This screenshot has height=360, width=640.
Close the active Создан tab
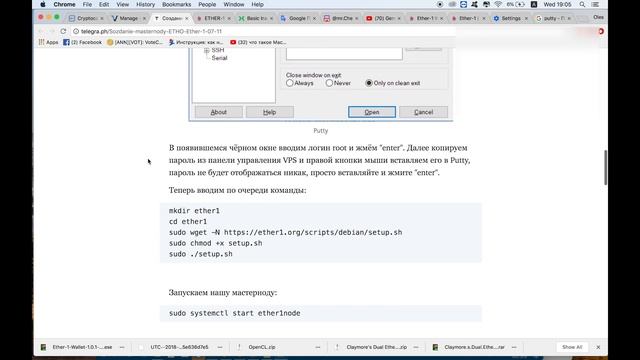tap(187, 18)
